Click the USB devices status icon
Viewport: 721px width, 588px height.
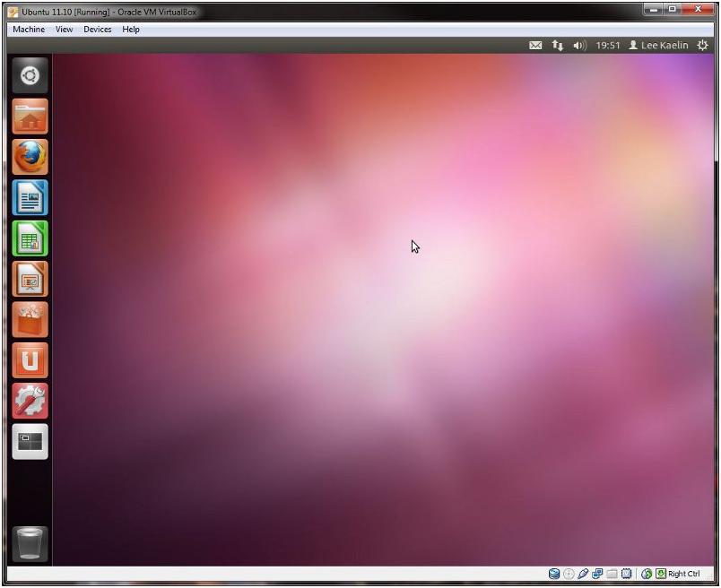pyautogui.click(x=583, y=574)
